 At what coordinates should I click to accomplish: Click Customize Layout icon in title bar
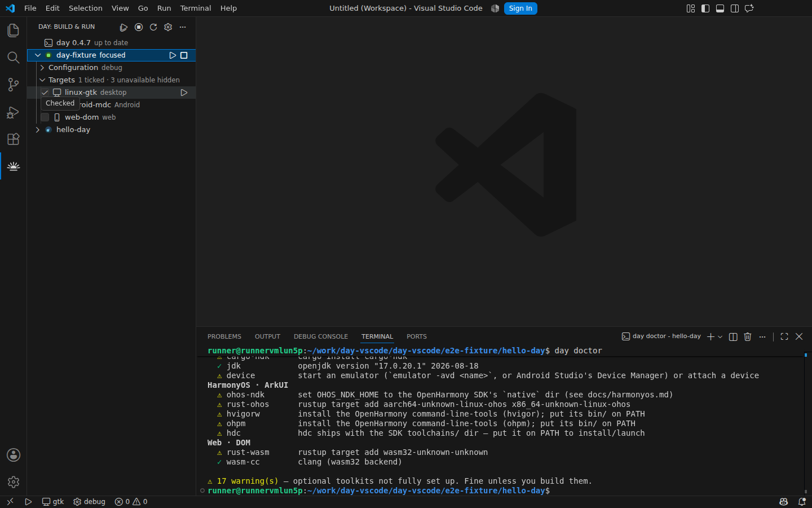click(x=691, y=8)
